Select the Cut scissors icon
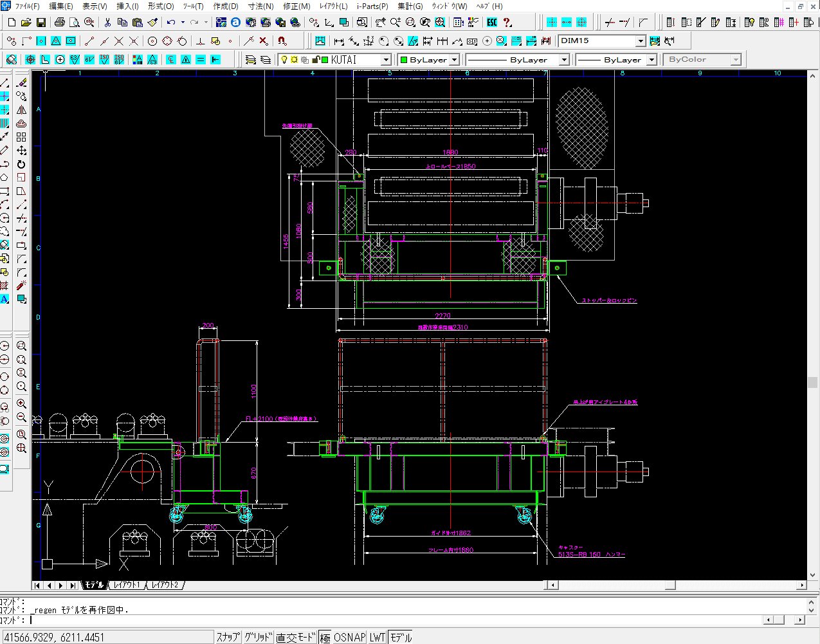This screenshot has width=820, height=644. [x=107, y=23]
